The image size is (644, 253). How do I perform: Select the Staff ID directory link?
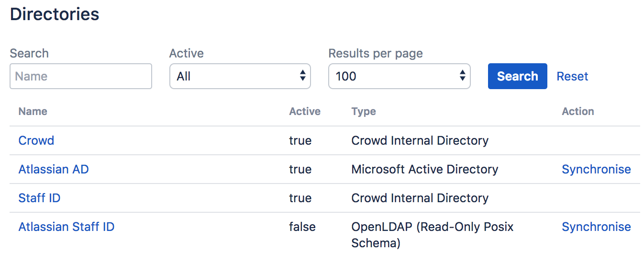point(39,198)
